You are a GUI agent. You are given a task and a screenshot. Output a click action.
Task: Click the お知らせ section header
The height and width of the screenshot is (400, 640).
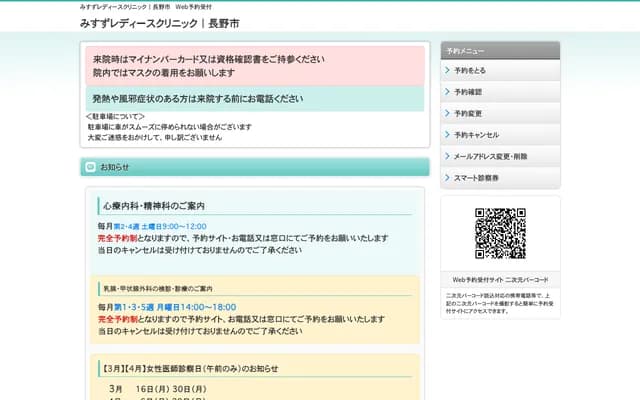255,167
